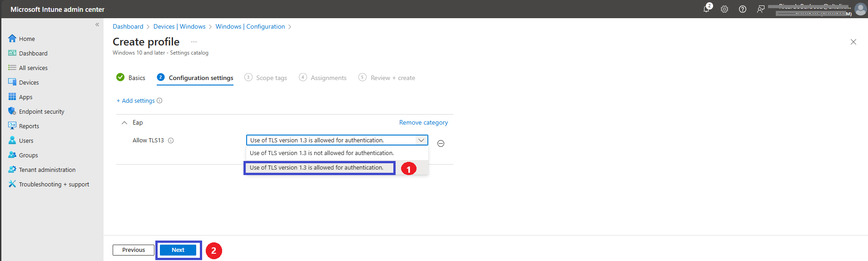Click the Add settings info icon
The image size is (868, 261).
[x=159, y=100]
